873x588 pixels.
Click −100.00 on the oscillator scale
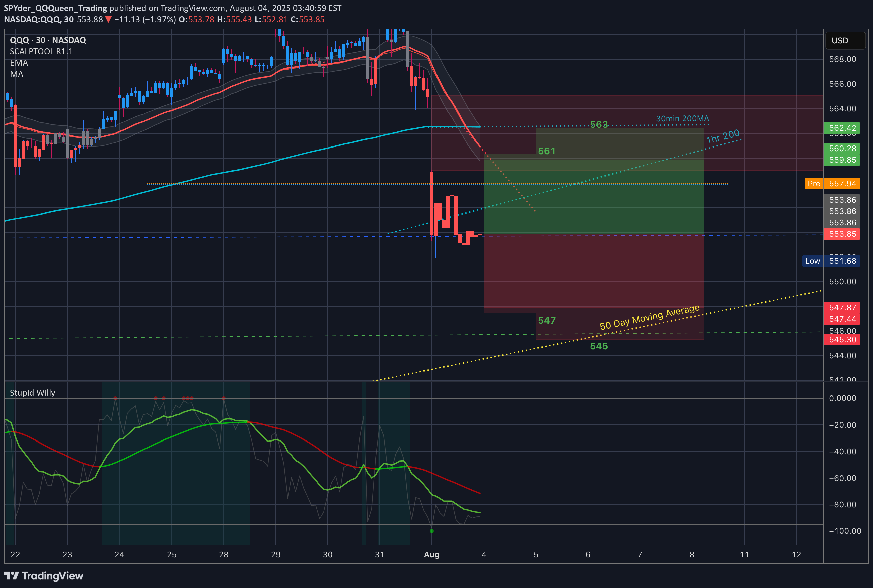coord(845,531)
